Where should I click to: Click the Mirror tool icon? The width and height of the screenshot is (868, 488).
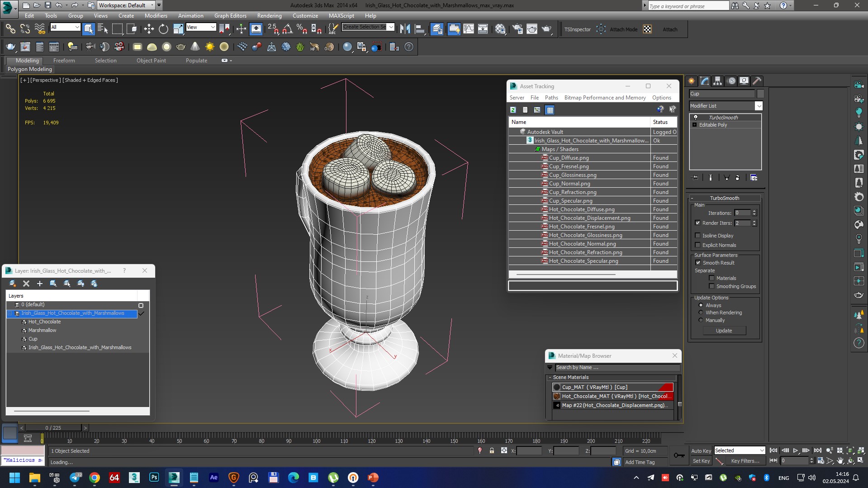(x=405, y=29)
